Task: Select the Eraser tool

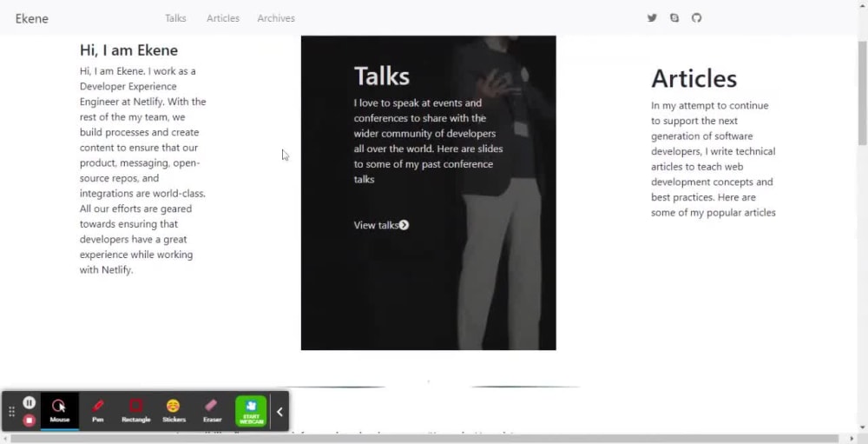Action: tap(212, 411)
